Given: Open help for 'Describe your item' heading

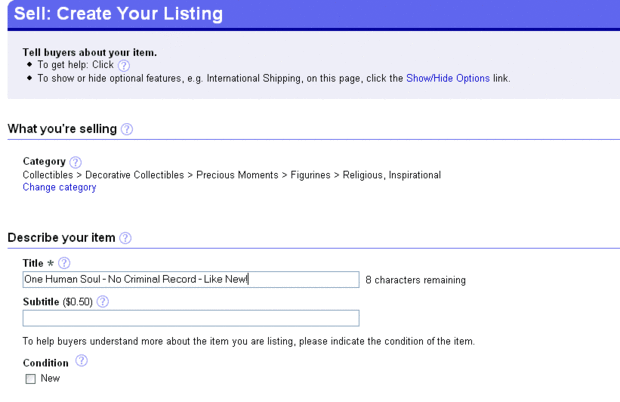Looking at the screenshot, I should click(126, 238).
